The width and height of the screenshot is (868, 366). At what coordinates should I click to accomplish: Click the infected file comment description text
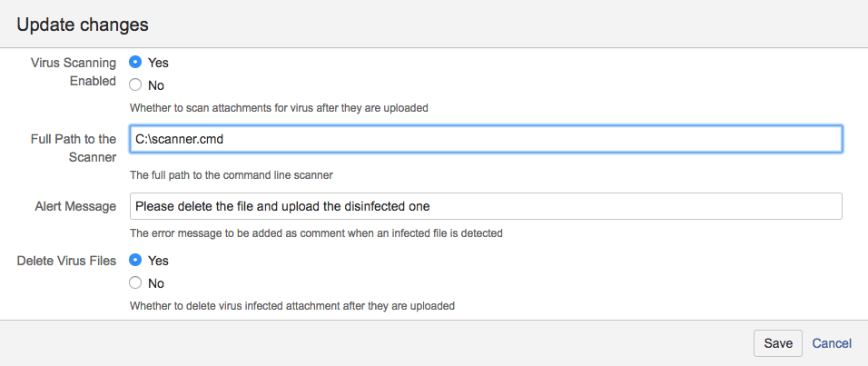(x=316, y=233)
